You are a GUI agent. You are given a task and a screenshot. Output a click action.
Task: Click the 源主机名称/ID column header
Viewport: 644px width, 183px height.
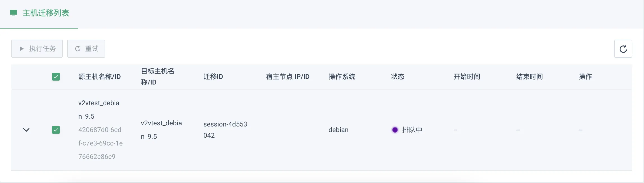click(x=100, y=77)
